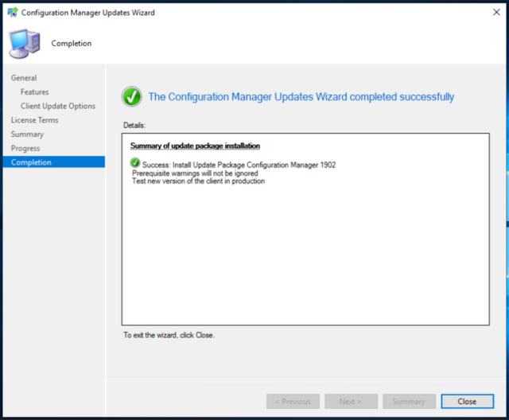This screenshot has width=509, height=420.
Task: Click the disabled Summary button
Action: point(409,402)
